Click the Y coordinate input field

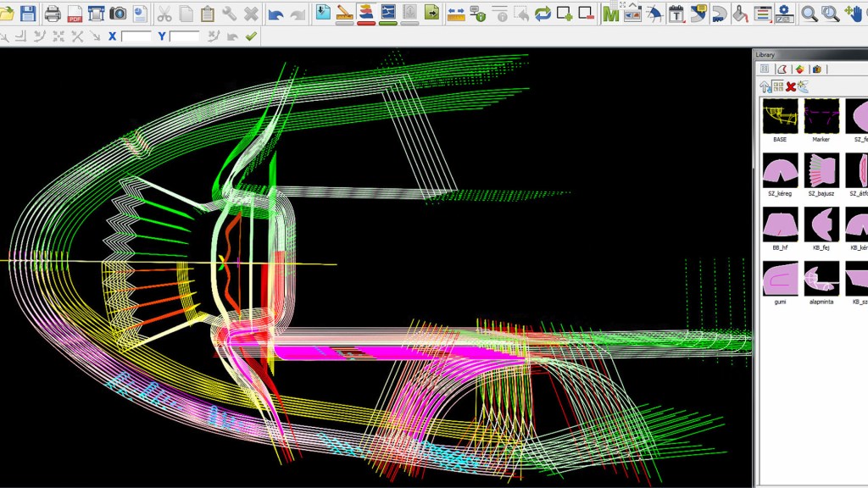[x=184, y=36]
